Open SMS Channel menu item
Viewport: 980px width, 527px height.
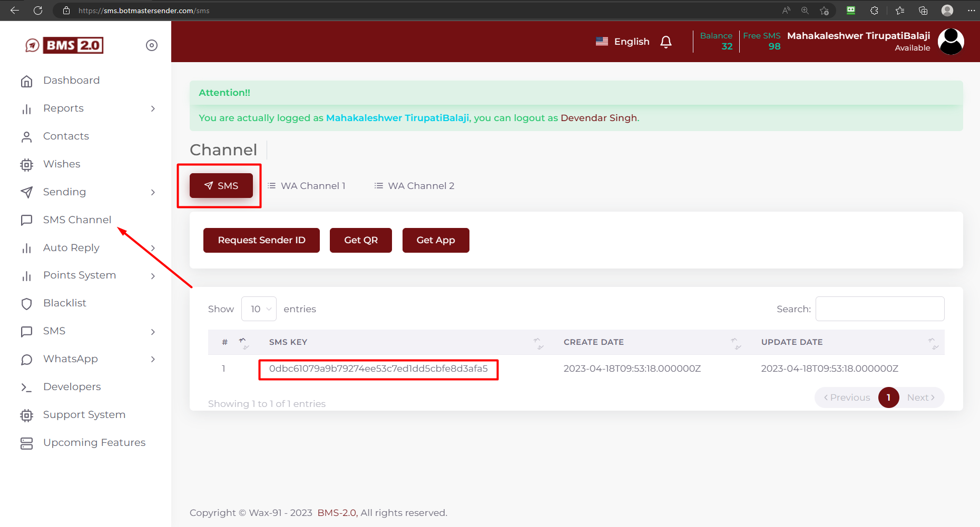click(x=77, y=220)
